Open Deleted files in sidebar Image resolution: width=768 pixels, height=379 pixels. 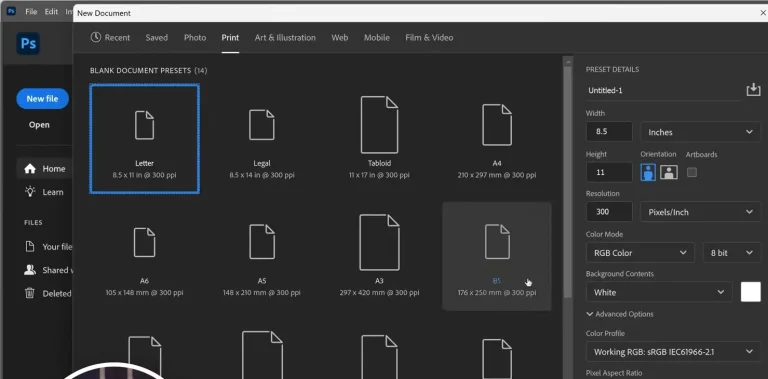pos(48,293)
